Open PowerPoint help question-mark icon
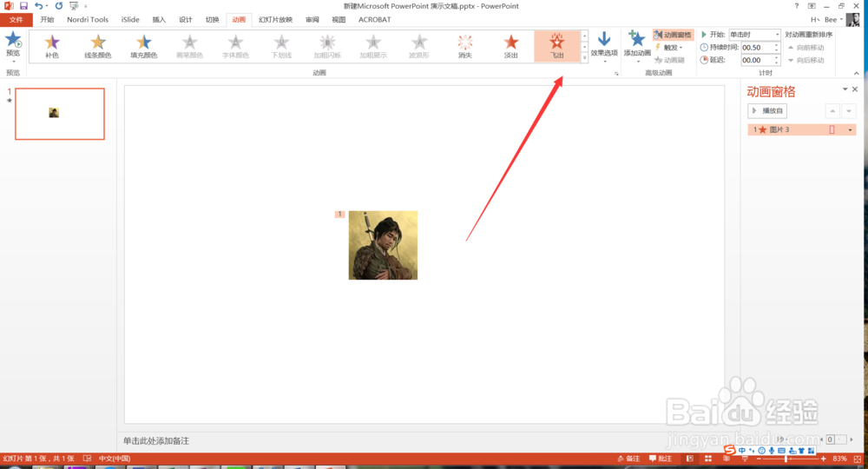The image size is (868, 469). (x=797, y=5)
